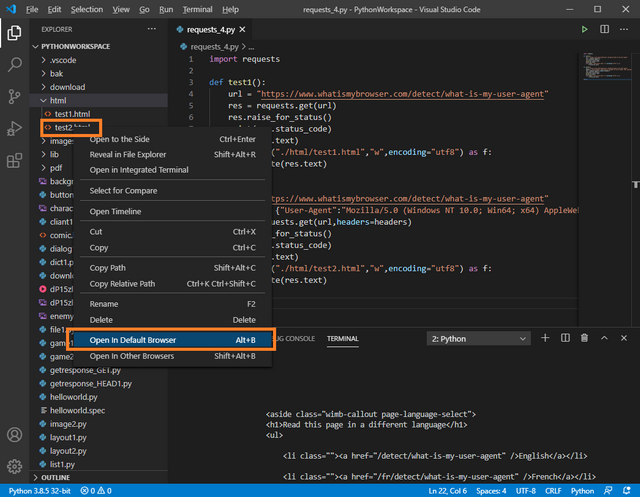The image size is (640, 497).
Task: Click the VS Code logo icon
Action: click(x=11, y=9)
